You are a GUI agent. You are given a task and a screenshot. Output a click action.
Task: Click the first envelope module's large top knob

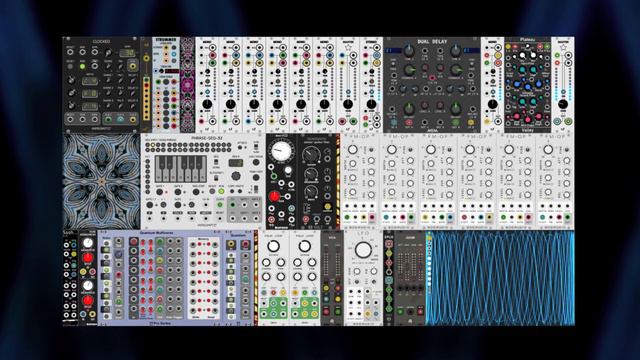coord(273,246)
